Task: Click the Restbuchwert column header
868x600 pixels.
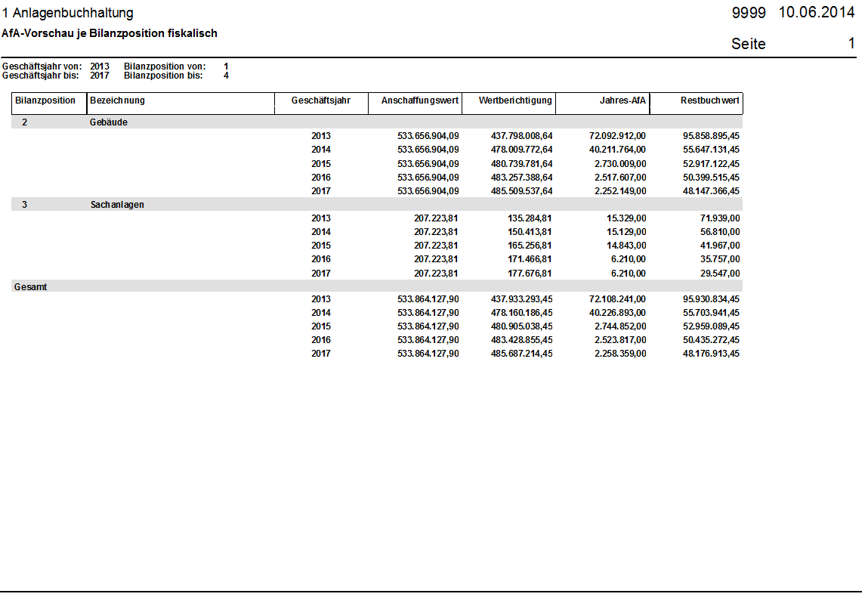Action: tap(709, 101)
